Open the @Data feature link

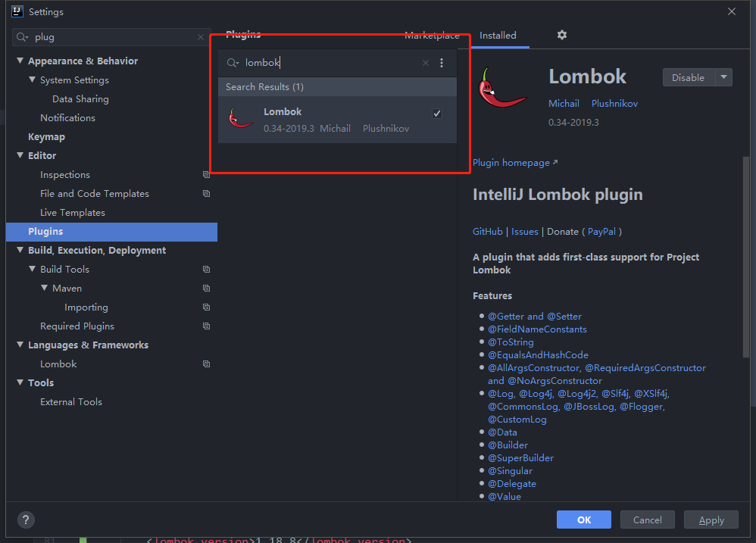click(x=502, y=432)
